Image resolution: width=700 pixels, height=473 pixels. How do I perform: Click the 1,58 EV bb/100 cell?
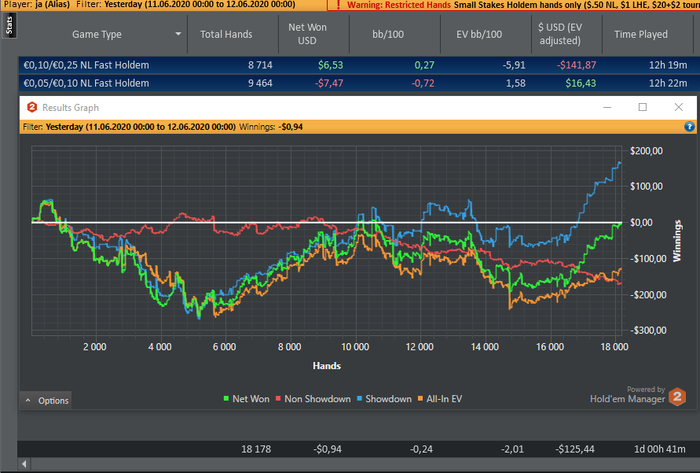(516, 83)
